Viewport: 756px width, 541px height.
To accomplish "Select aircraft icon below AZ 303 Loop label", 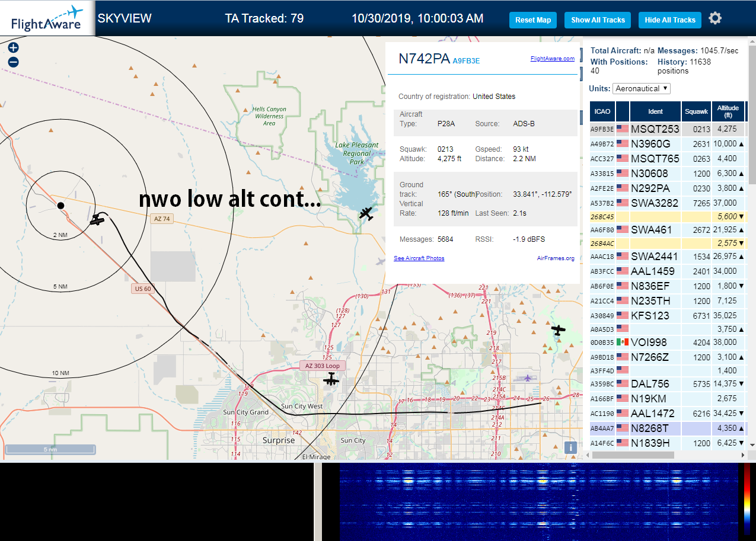I will point(331,380).
